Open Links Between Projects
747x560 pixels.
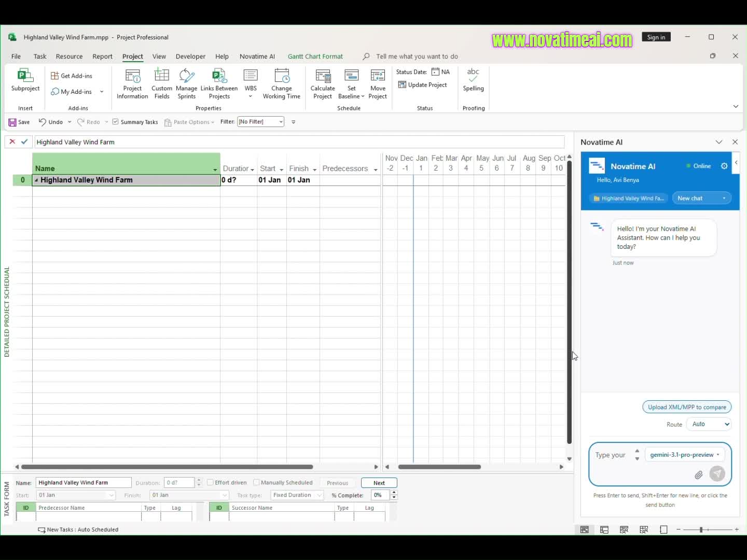[219, 84]
